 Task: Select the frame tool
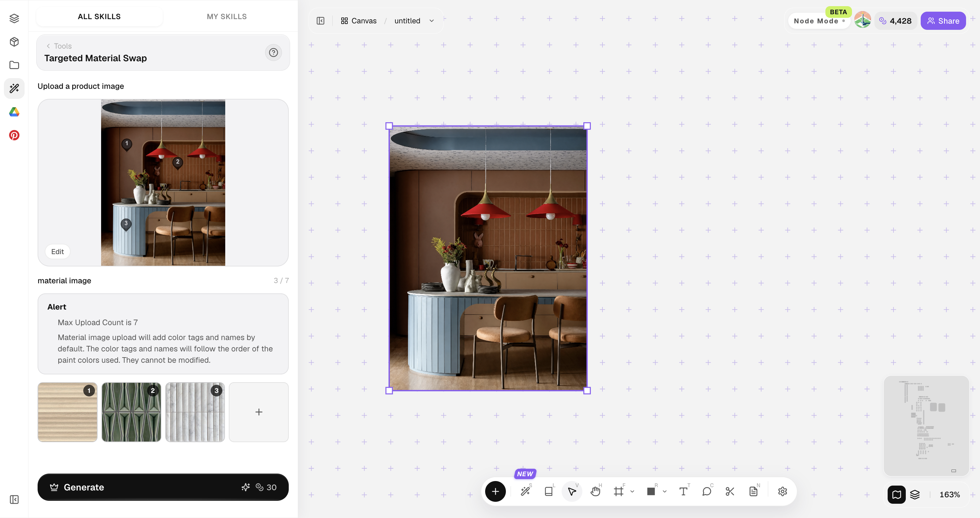coord(619,491)
